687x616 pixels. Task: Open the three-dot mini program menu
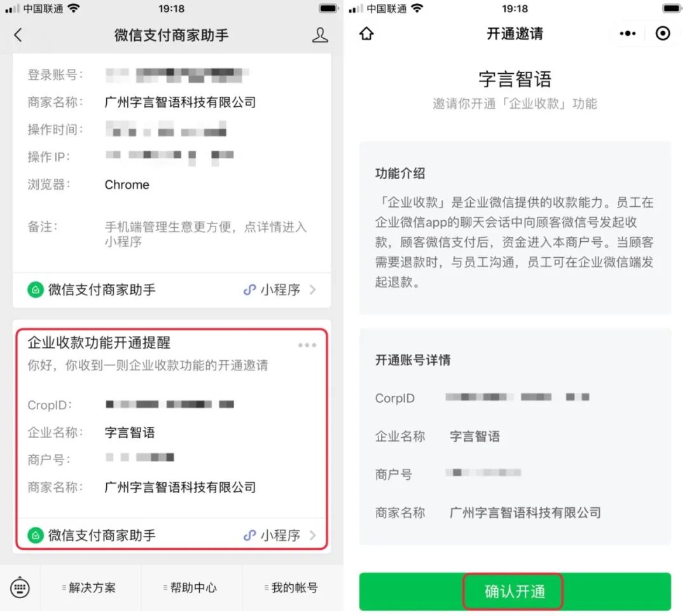(x=627, y=33)
